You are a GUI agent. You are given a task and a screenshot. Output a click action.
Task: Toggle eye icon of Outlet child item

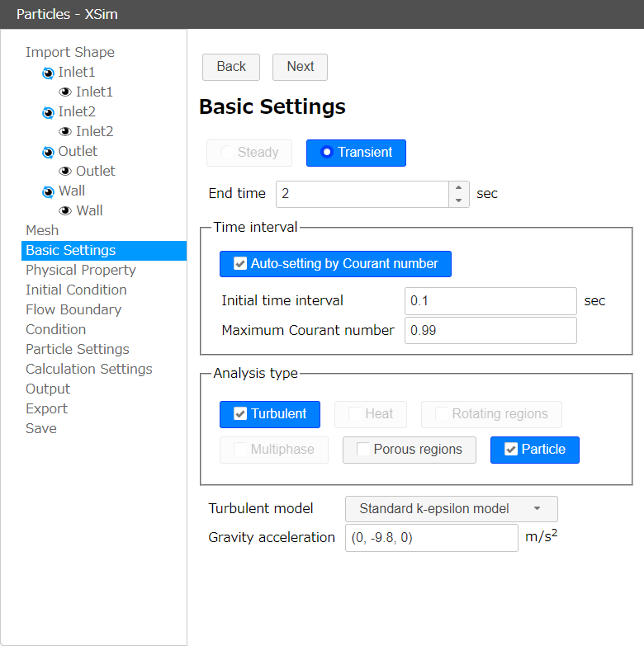pos(65,171)
